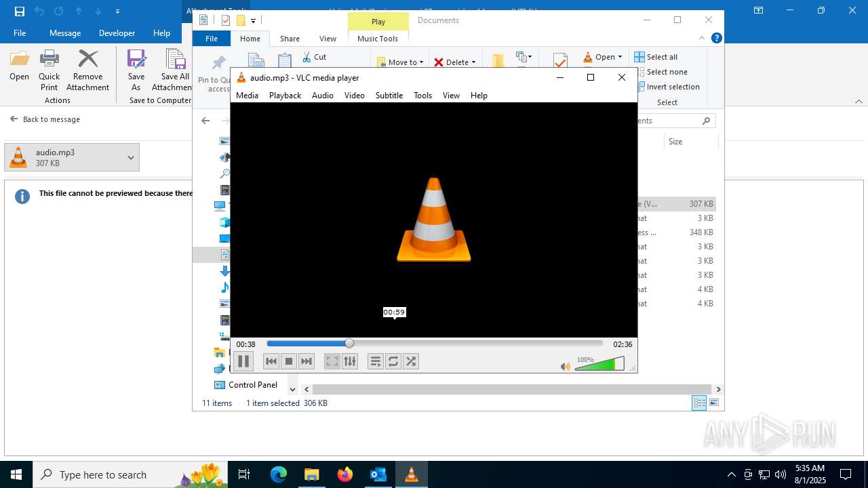The width and height of the screenshot is (868, 488).
Task: Go Back to message in Outlook
Action: coord(45,119)
